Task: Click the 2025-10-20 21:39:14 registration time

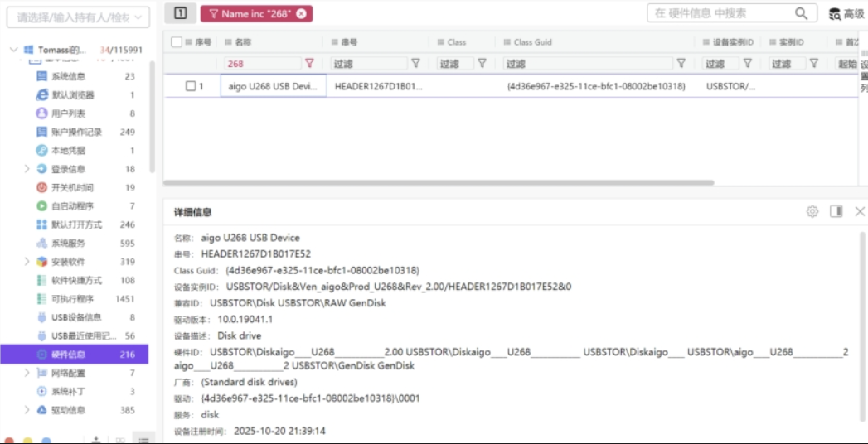Action: tap(279, 431)
